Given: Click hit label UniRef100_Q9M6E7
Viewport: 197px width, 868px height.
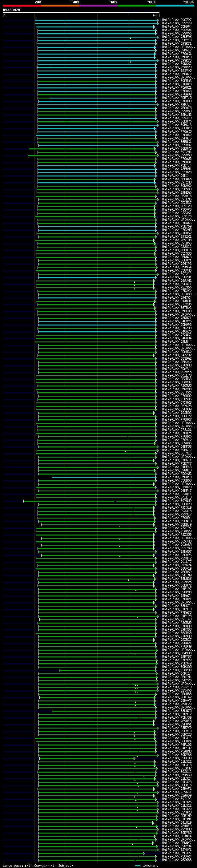Looking at the screenshot, I should tap(177, 50).
